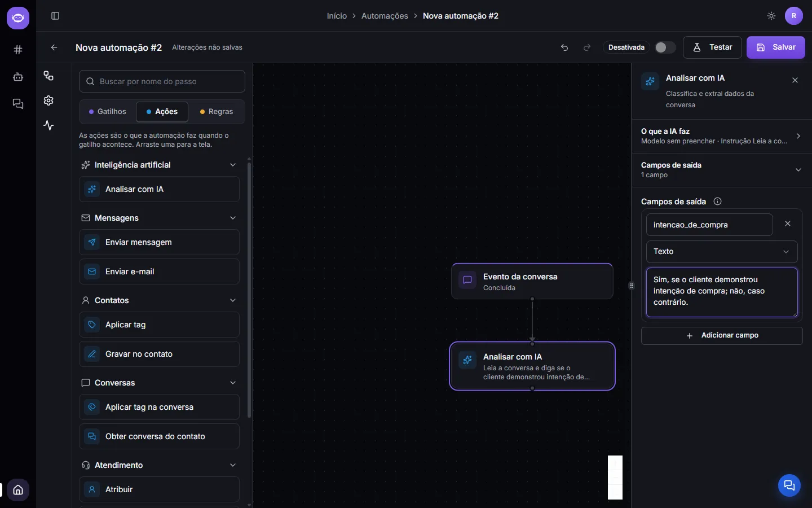Switch theme with the sun icon

pos(771,16)
